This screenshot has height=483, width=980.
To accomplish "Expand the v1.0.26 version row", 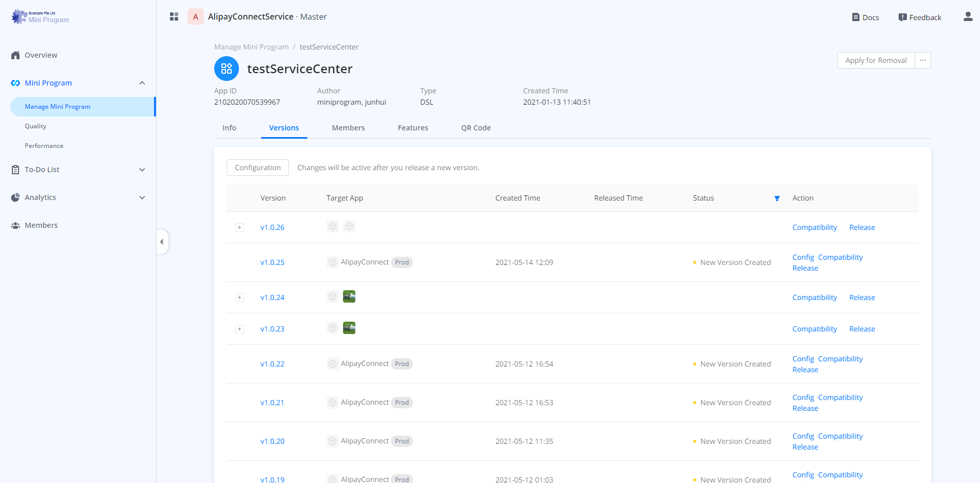I will [x=239, y=227].
